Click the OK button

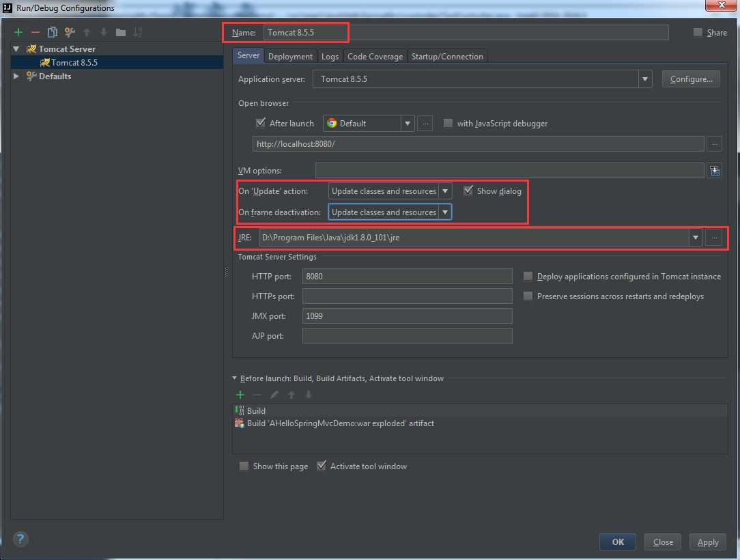618,542
